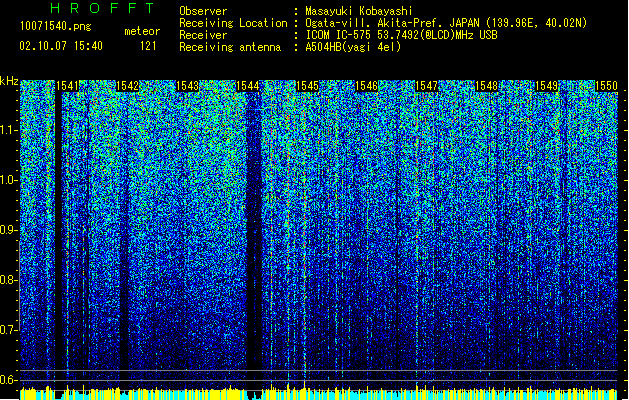Click the 1542 time marker
The image size is (629, 400).
pos(127,86)
